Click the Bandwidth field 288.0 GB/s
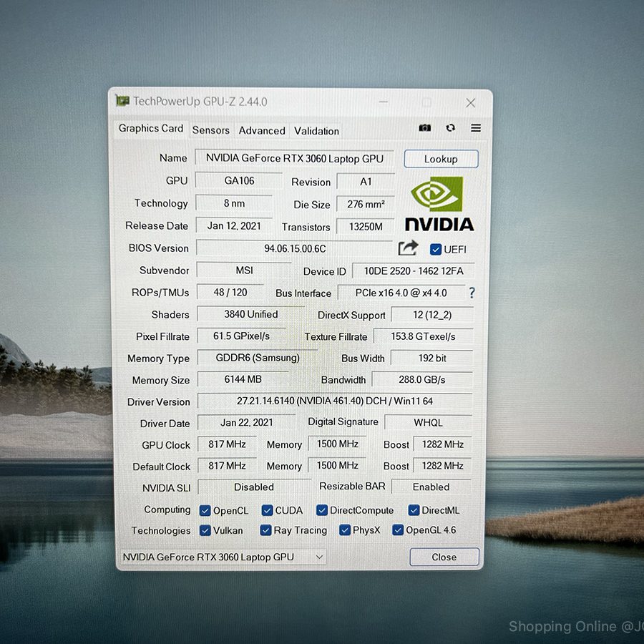 coord(421,379)
